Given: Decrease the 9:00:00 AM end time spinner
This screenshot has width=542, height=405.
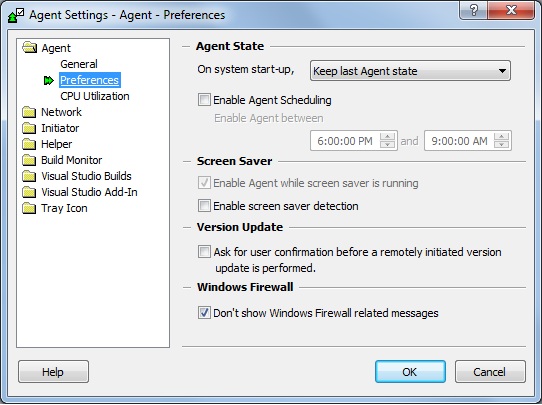Looking at the screenshot, I should [x=502, y=145].
